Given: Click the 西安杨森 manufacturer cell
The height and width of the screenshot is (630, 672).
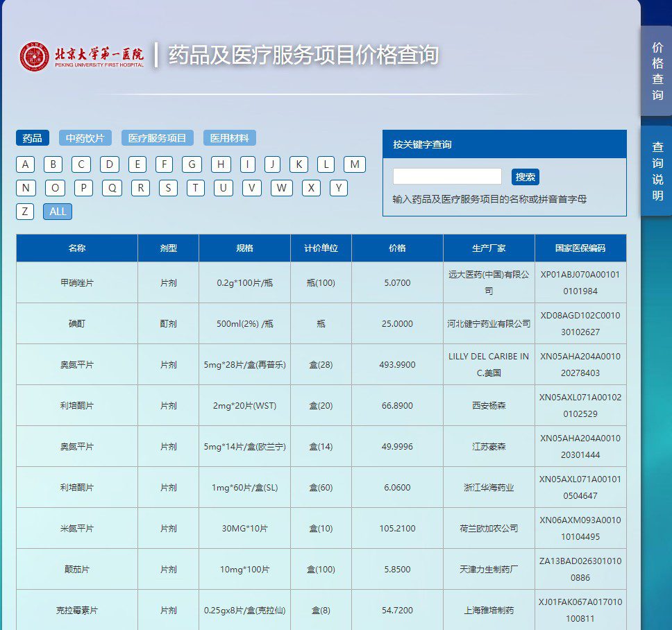Looking at the screenshot, I should tap(489, 406).
